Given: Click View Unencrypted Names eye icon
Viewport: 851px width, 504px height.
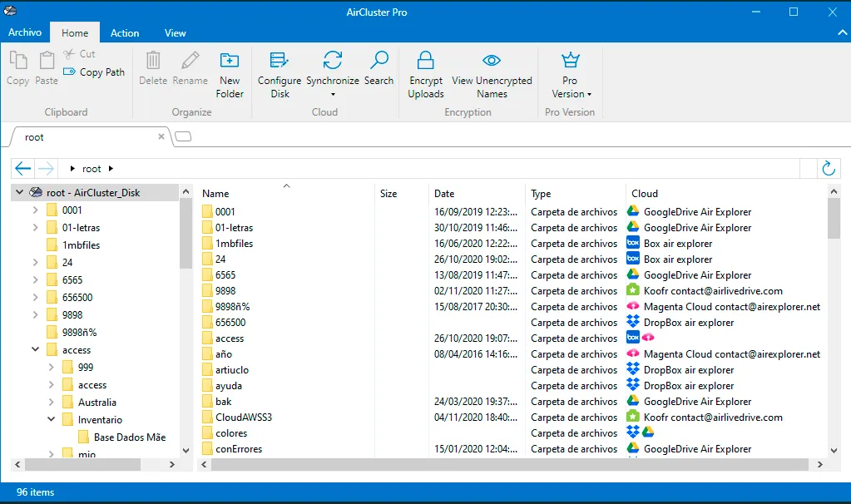Looking at the screenshot, I should click(491, 60).
